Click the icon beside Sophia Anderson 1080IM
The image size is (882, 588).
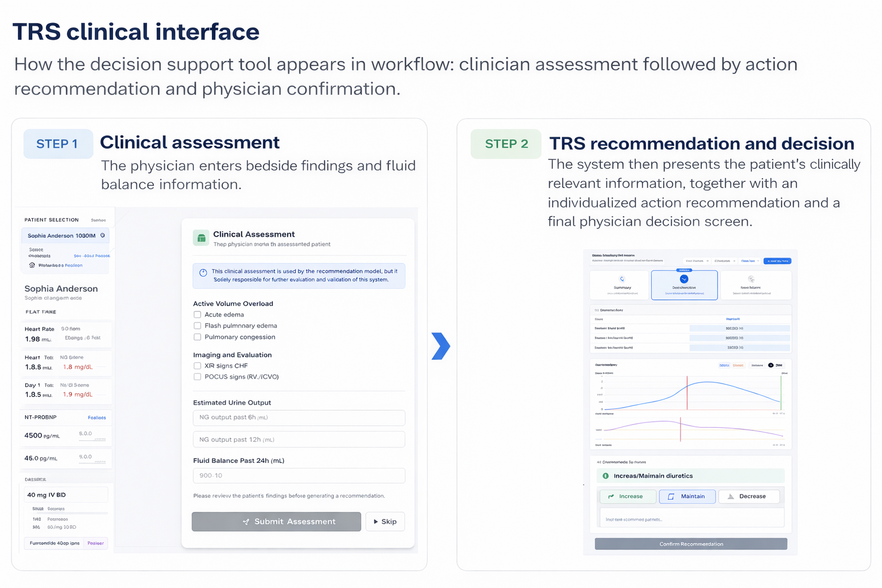tap(103, 235)
